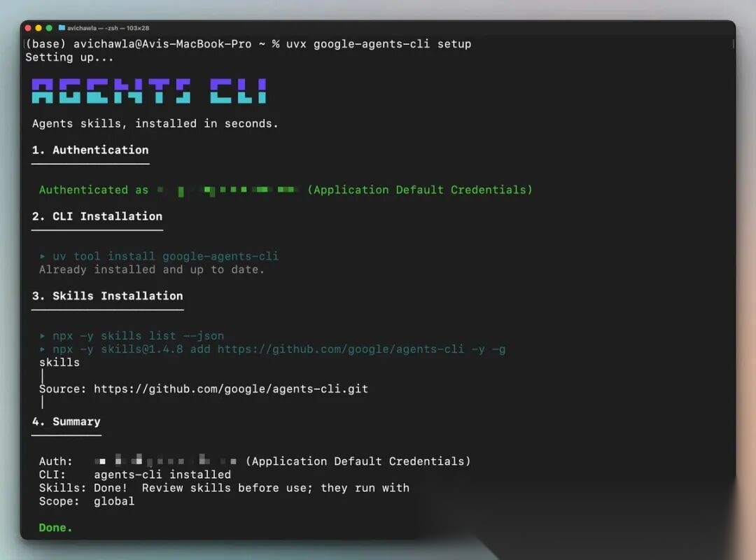Click the '1. Authentication' heading
This screenshot has height=560, width=756.
pos(90,150)
